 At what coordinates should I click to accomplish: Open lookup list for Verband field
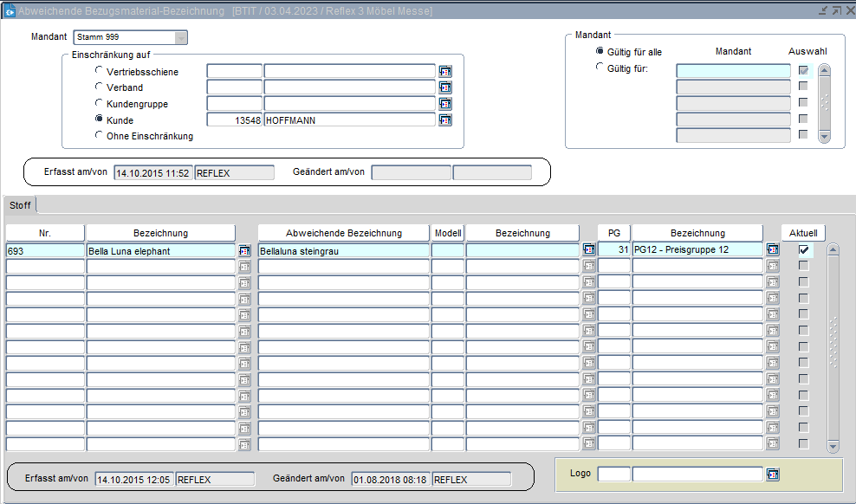click(x=445, y=87)
